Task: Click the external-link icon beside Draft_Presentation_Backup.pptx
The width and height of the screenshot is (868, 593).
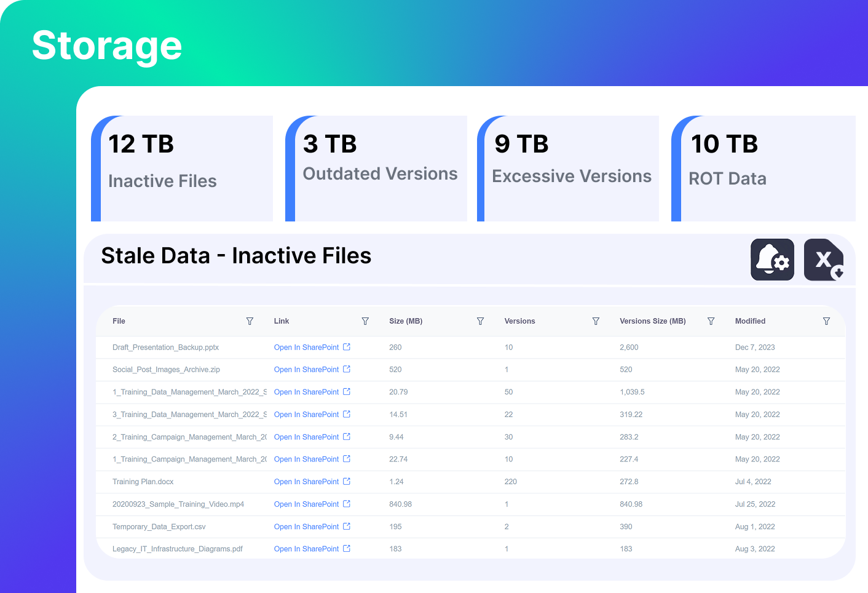Action: [x=347, y=347]
